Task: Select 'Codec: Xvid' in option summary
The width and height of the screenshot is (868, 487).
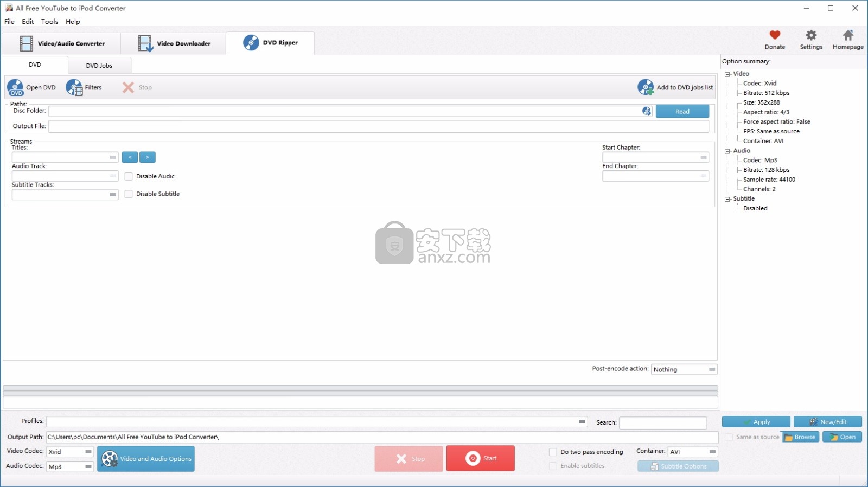Action: click(759, 84)
